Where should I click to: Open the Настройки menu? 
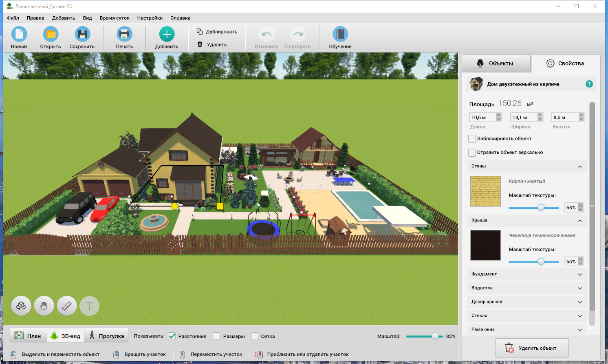tap(150, 18)
